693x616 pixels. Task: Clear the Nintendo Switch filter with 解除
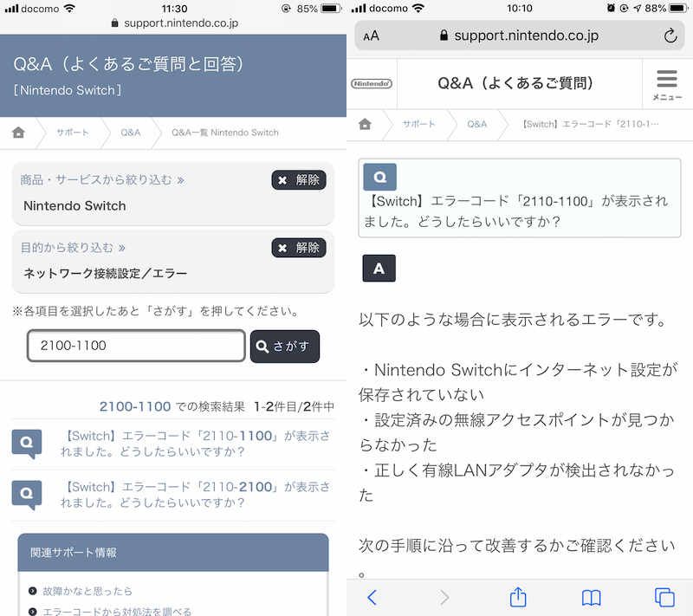(299, 180)
